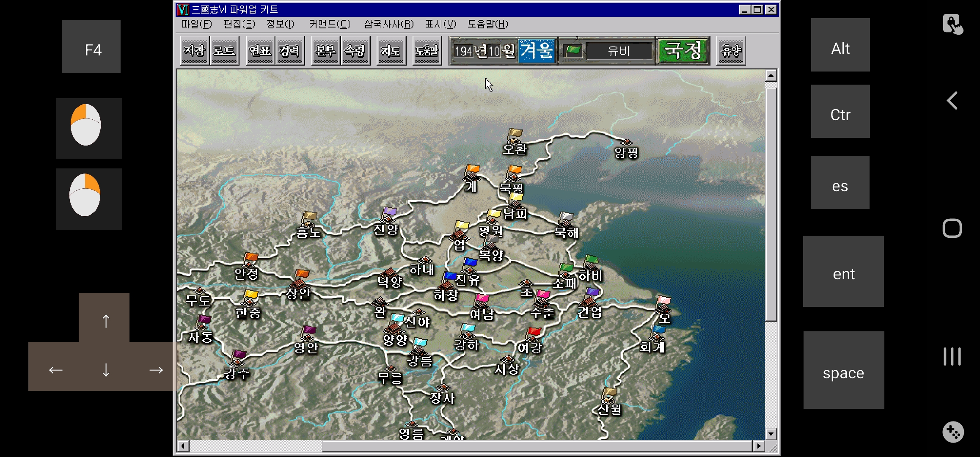Tap the space overlay key
Image resolution: width=980 pixels, height=457 pixels.
[844, 370]
